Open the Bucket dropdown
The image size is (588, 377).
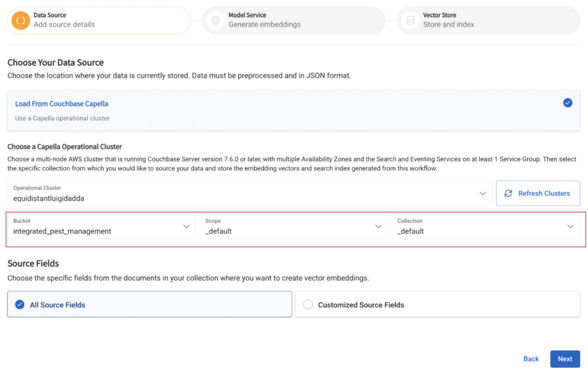[x=101, y=226]
